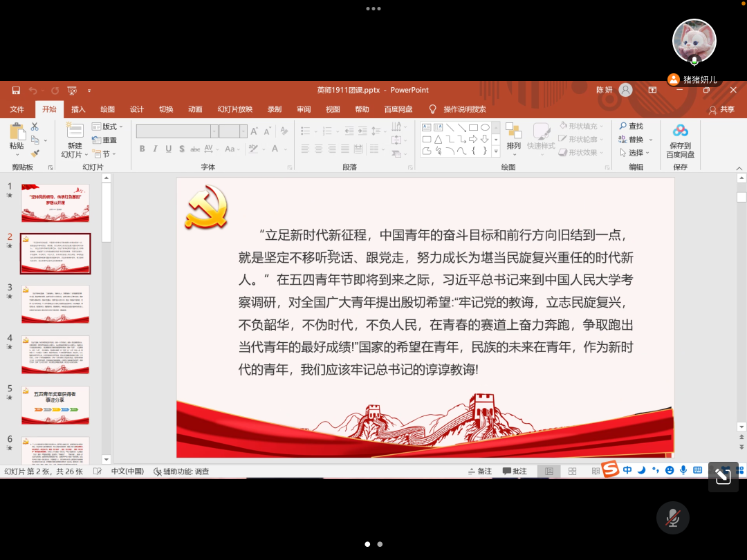Screen dimensions: 747x560
Task: Open character spacing AV dropdown
Action: (211, 149)
